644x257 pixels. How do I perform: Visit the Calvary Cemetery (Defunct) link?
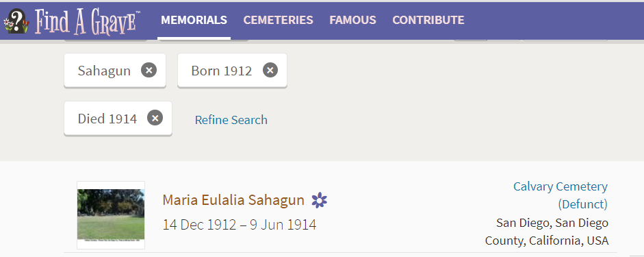[561, 195]
